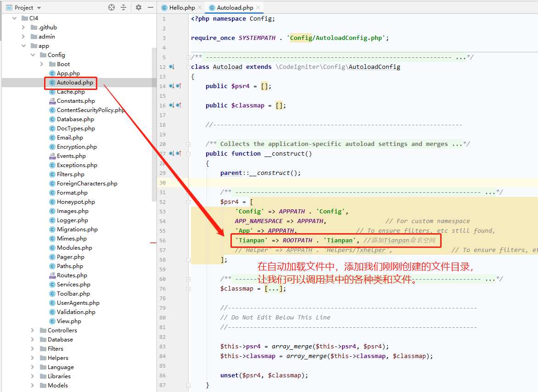This screenshot has height=392, width=538.
Task: Select Cache.php file
Action: point(71,92)
